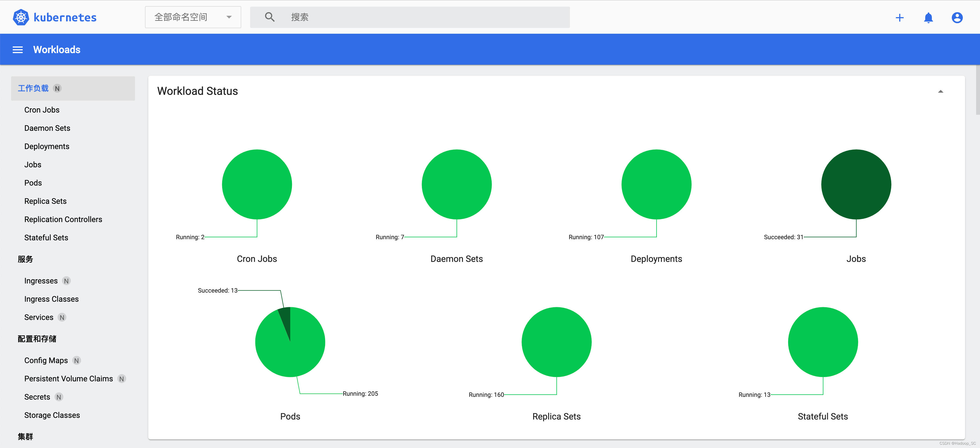Open Stateful Sets in the sidebar
Screen dimensions: 980x448
46,238
